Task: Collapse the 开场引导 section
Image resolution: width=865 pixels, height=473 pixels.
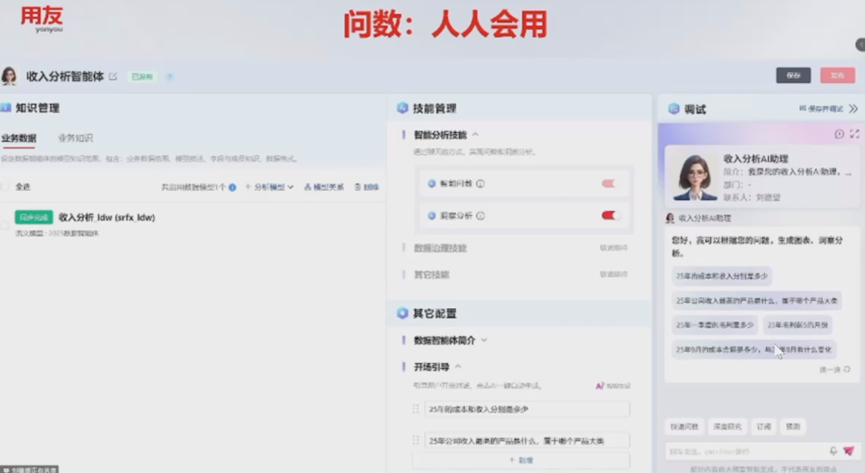Action: pyautogui.click(x=458, y=367)
